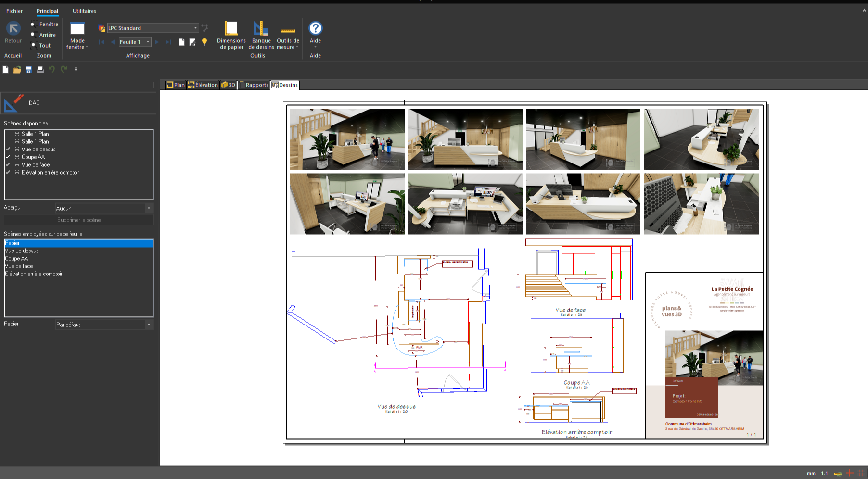Click the Retour arrow icon
The width and height of the screenshot is (868, 488).
(x=13, y=28)
